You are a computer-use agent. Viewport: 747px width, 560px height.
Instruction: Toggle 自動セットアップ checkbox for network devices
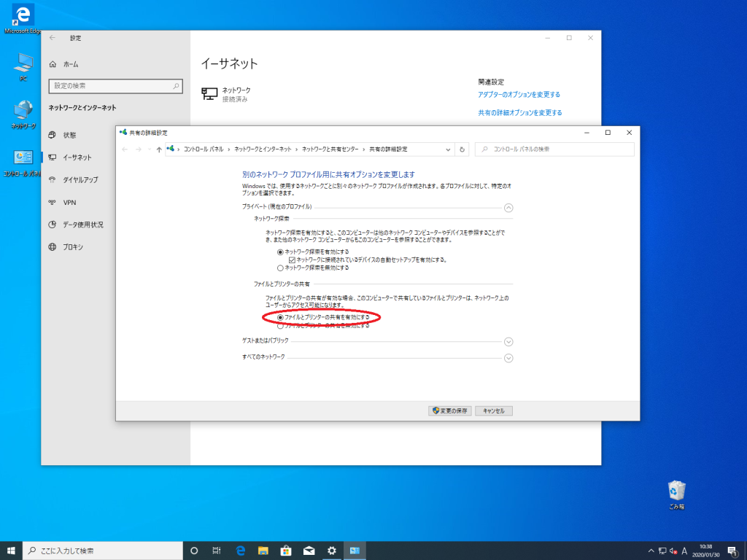(292, 260)
